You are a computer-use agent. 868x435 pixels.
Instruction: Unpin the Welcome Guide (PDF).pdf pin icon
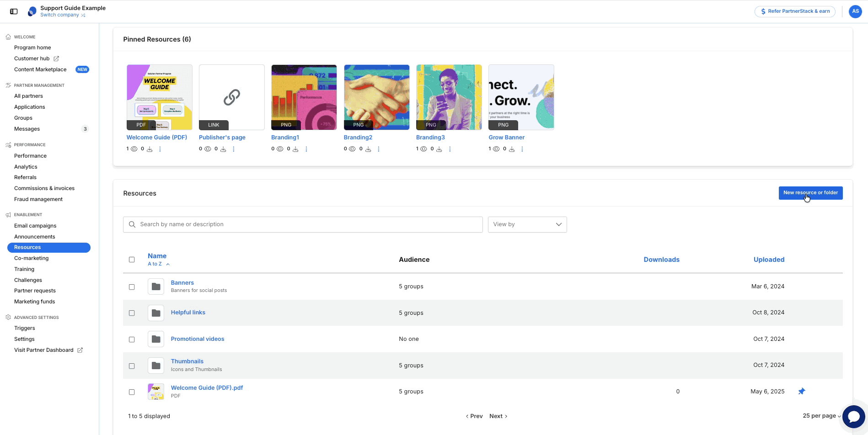pyautogui.click(x=802, y=391)
